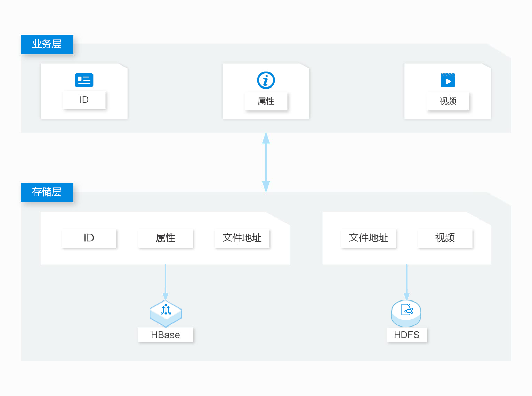Click the ID box in storage layer
Image resolution: width=532 pixels, height=396 pixels.
[x=89, y=238]
